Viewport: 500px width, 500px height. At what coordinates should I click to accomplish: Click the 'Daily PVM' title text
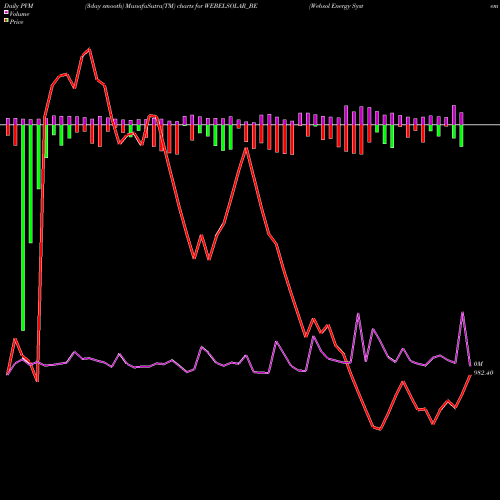click(19, 6)
